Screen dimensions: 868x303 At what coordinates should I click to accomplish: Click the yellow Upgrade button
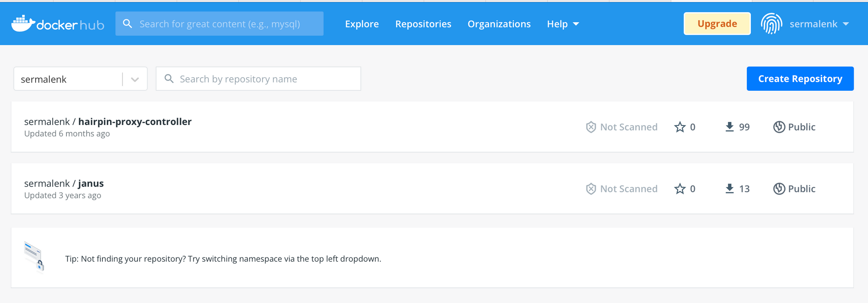(717, 24)
